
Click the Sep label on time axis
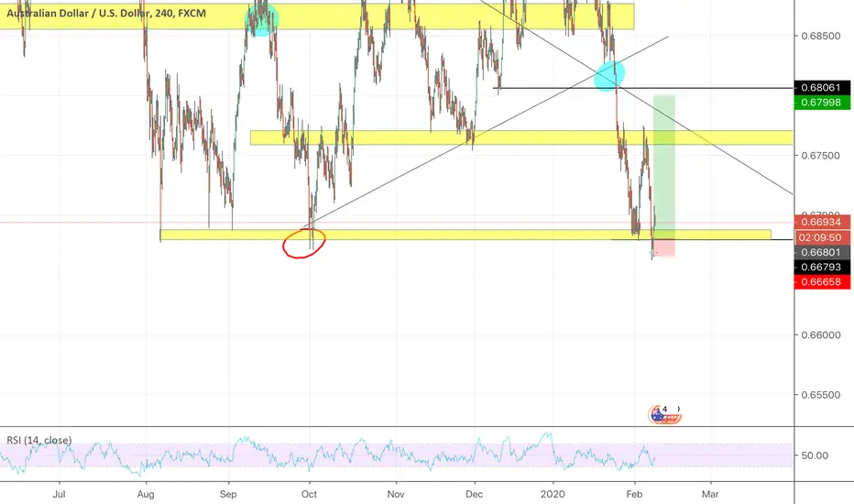pos(228,494)
